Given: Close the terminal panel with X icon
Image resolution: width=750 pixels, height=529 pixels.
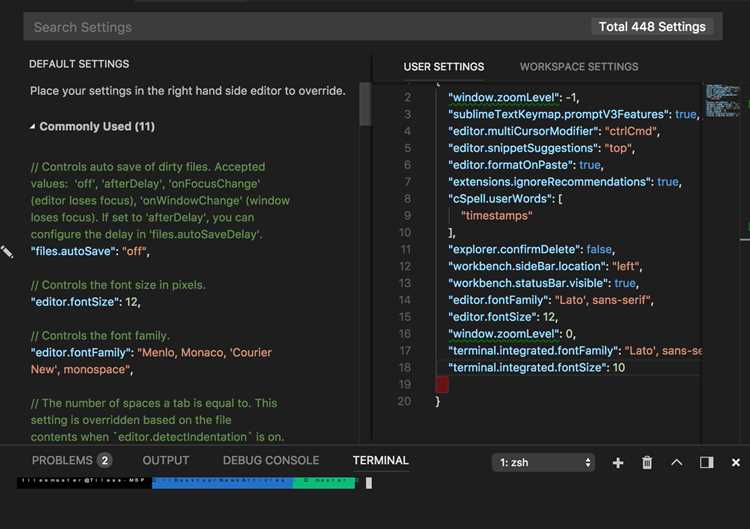Looking at the screenshot, I should [x=736, y=463].
